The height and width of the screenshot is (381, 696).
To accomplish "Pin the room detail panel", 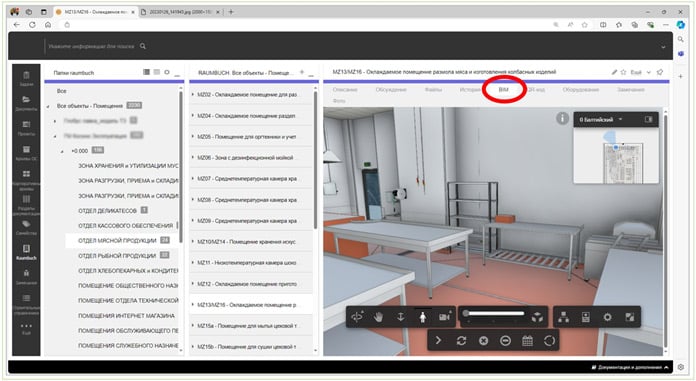I will click(x=660, y=72).
